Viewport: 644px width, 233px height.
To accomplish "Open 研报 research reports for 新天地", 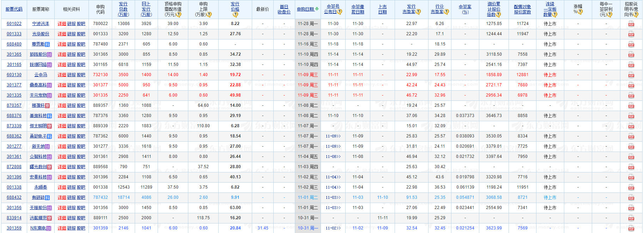I will 71,146.
